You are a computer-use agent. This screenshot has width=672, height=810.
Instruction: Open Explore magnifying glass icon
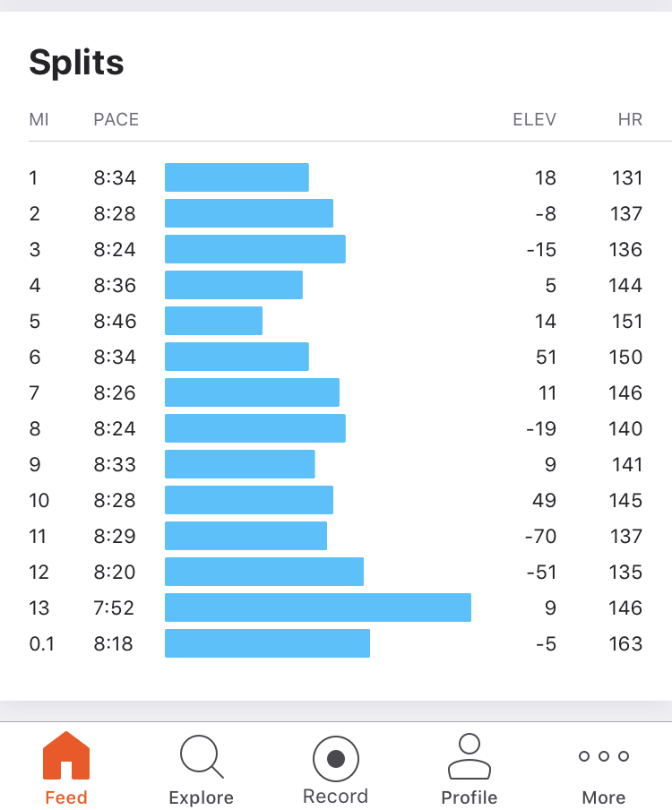pyautogui.click(x=201, y=755)
